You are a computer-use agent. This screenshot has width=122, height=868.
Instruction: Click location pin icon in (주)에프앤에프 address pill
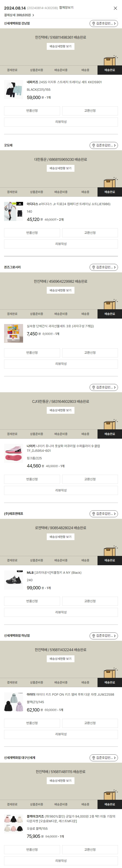click(x=93, y=514)
